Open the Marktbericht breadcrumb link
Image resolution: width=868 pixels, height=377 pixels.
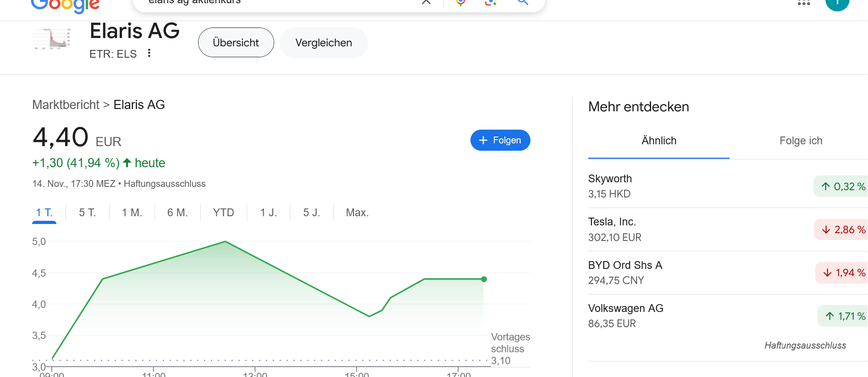point(66,105)
